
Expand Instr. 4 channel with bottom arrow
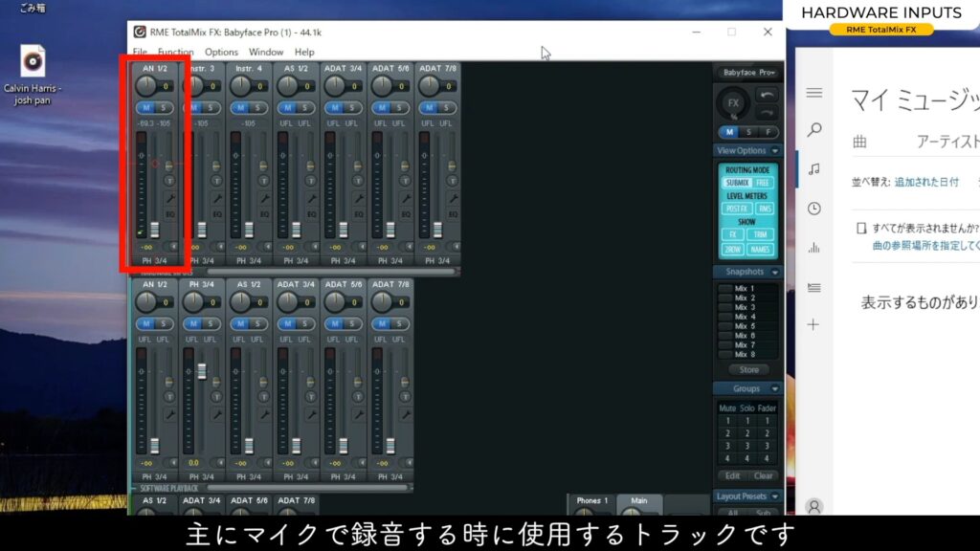pos(268,247)
